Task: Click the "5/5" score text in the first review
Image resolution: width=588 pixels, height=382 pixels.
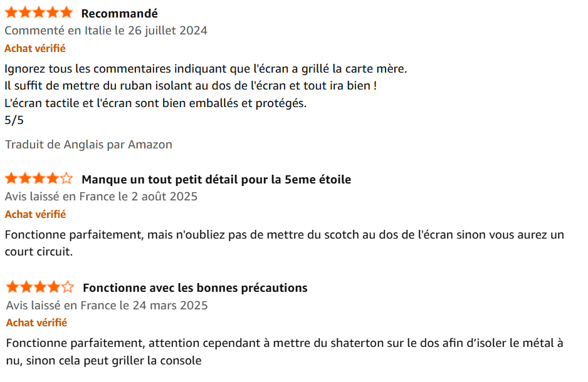Action: (14, 120)
